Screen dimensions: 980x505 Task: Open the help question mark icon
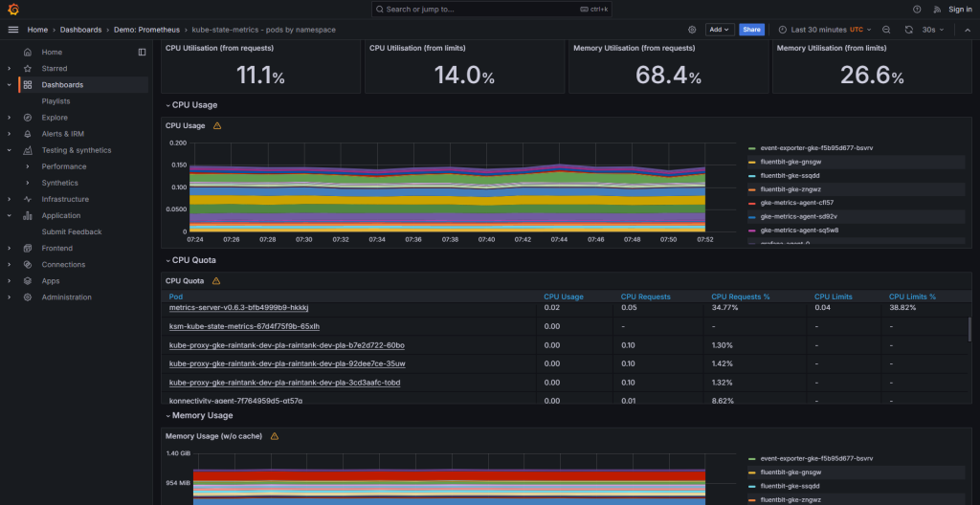pyautogui.click(x=917, y=10)
